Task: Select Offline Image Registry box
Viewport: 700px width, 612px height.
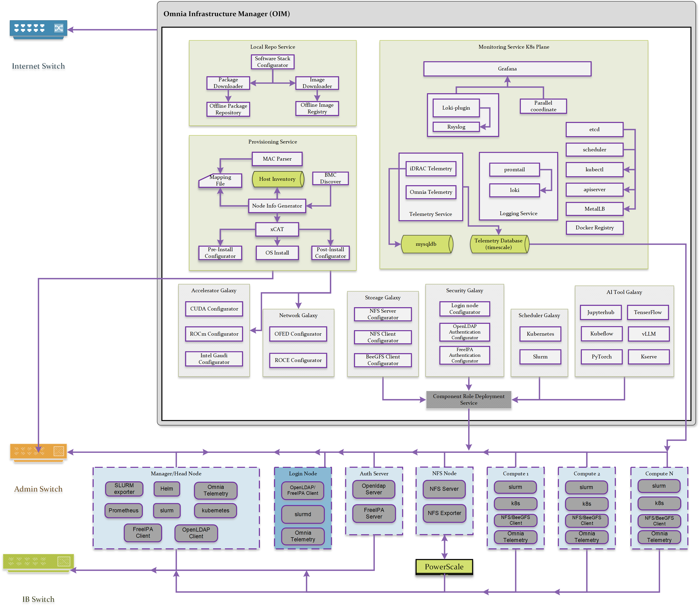Action: pos(317,109)
